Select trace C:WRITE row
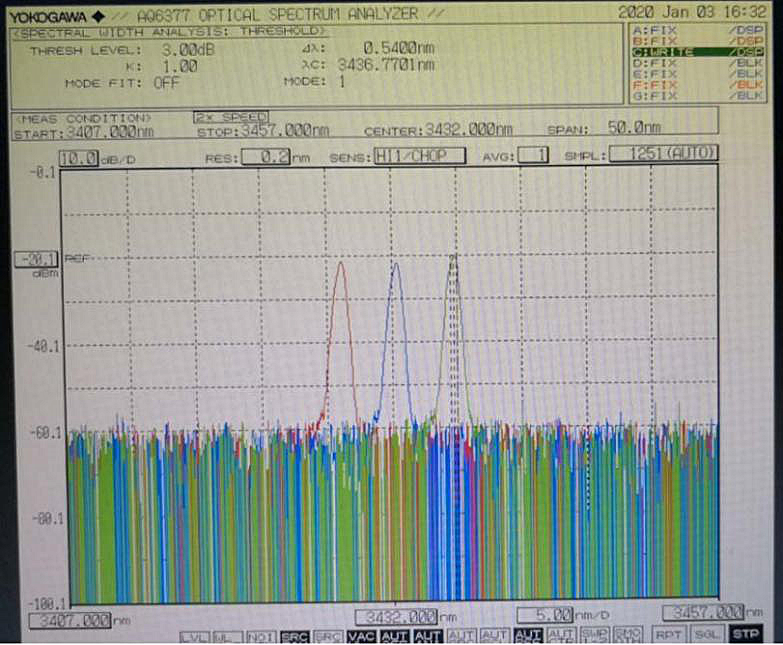Viewport: 783px width, 645px height. coord(696,52)
